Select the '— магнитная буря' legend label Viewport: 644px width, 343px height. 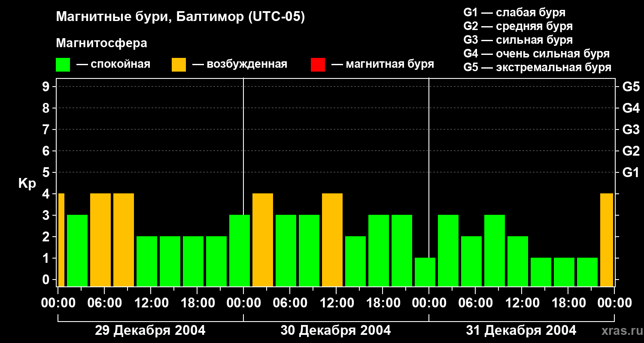coord(383,65)
